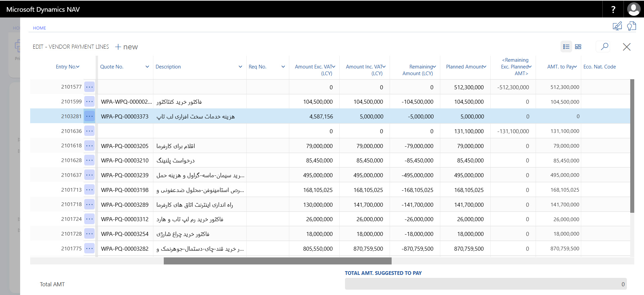
Task: Open Amount Exc. VAT column dropdown
Action: tap(334, 67)
